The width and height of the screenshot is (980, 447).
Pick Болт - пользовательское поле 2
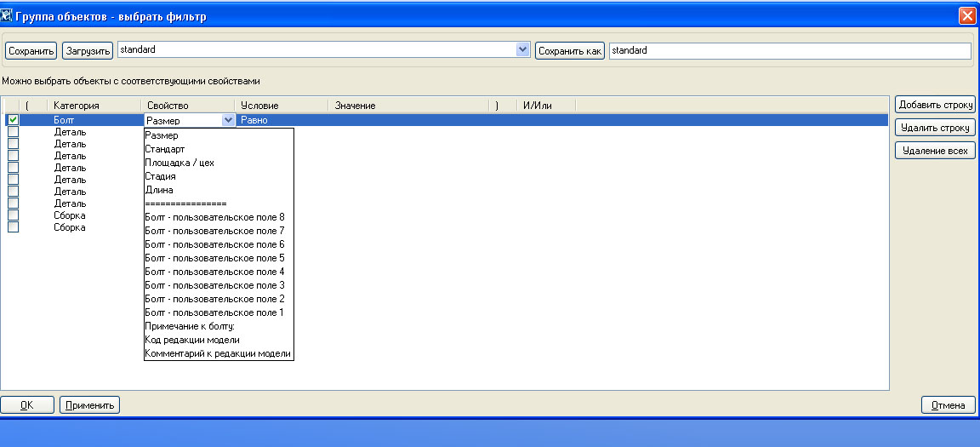219,299
